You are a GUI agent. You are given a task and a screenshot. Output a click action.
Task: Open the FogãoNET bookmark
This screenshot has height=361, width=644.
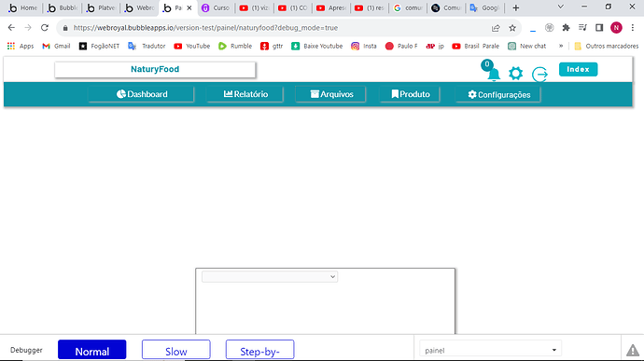(99, 46)
